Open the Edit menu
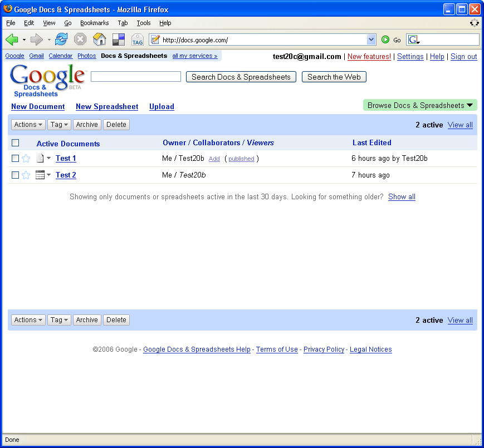 [x=29, y=23]
